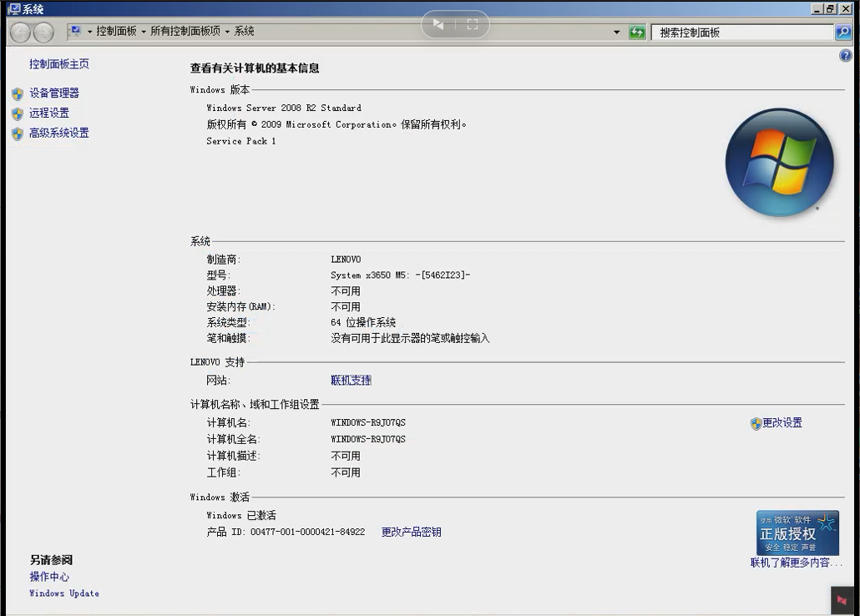
Task: Click the red flag icon at bottom right
Action: pyautogui.click(x=842, y=601)
